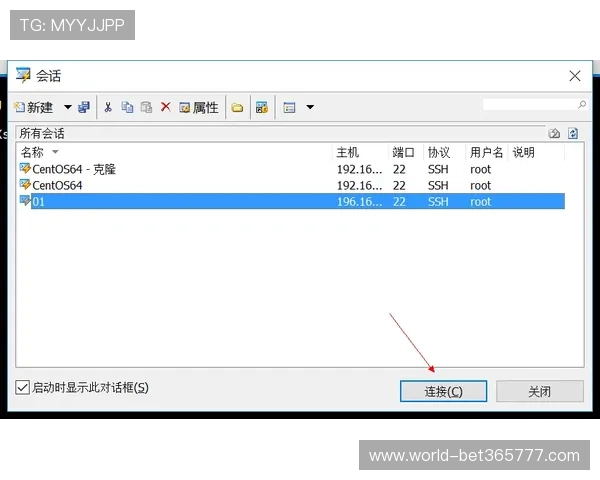Click the 会话 dialog title icon
Screen dimensions: 600x480
(x=23, y=75)
